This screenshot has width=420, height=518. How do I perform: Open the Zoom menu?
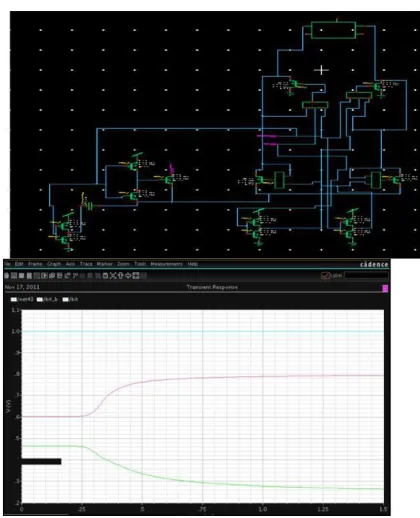[x=123, y=264]
